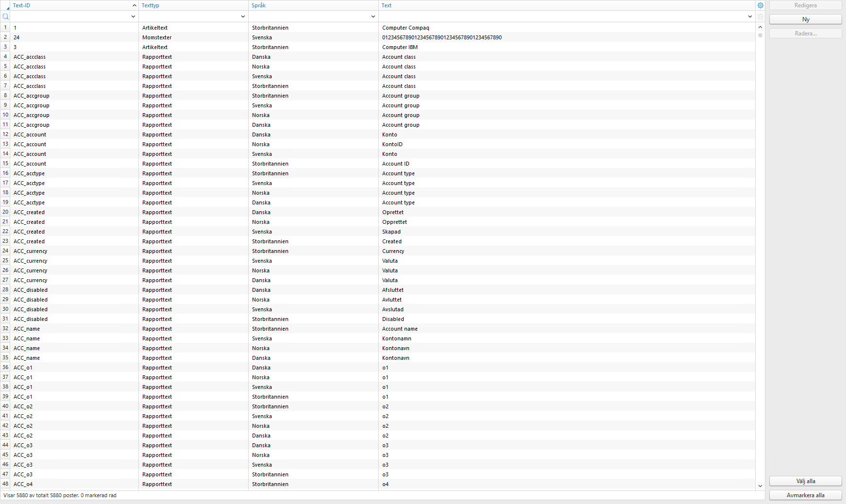The width and height of the screenshot is (846, 504).
Task: Click the scrollbar down arrow
Action: pos(761,486)
